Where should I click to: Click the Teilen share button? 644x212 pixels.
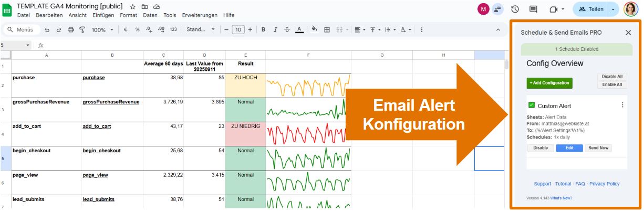coord(591,9)
